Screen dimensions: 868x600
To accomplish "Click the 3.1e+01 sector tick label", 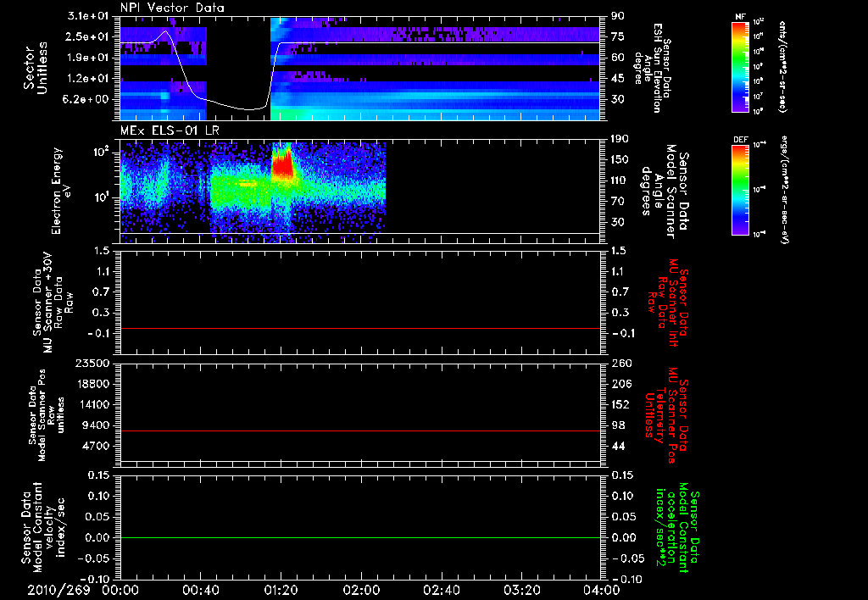I will click(88, 16).
